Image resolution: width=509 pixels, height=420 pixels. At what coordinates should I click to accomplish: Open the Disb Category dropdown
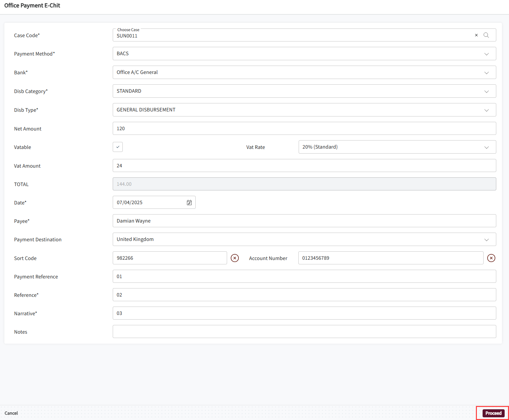304,91
